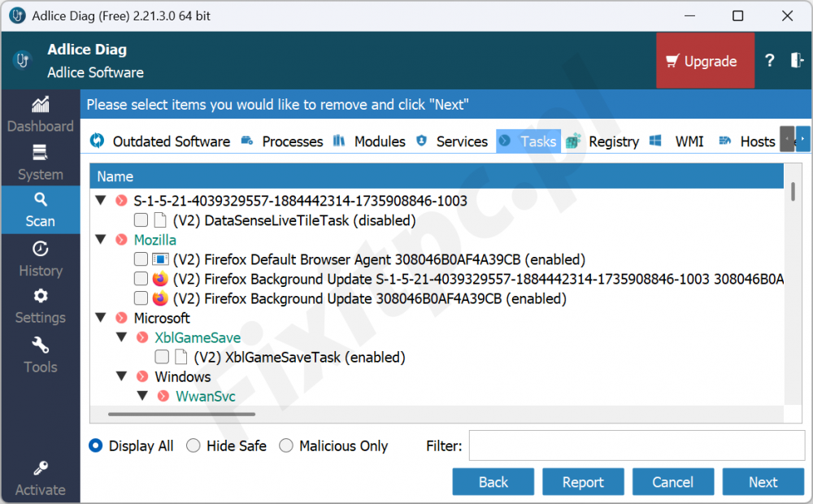Collapse the Microsoft tree node

click(101, 318)
